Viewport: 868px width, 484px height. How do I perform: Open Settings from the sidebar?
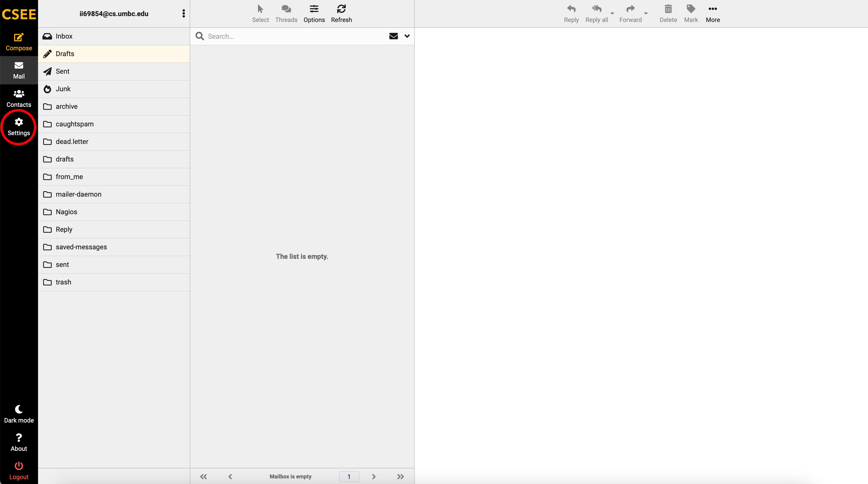click(x=19, y=127)
